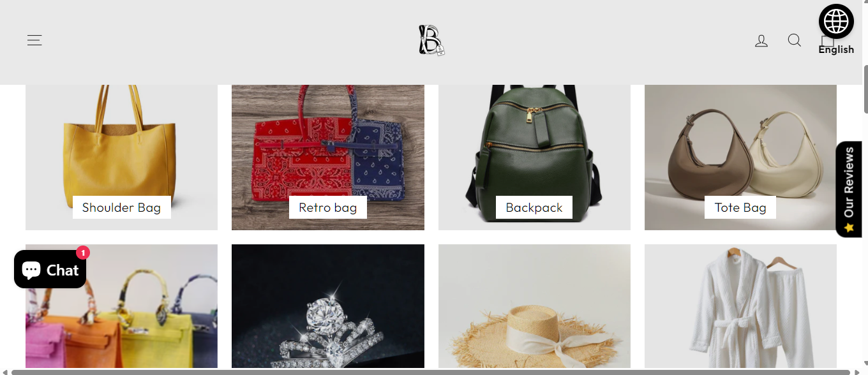Screen dimensions: 868x375
Task: Open the account login icon
Action: click(x=761, y=41)
